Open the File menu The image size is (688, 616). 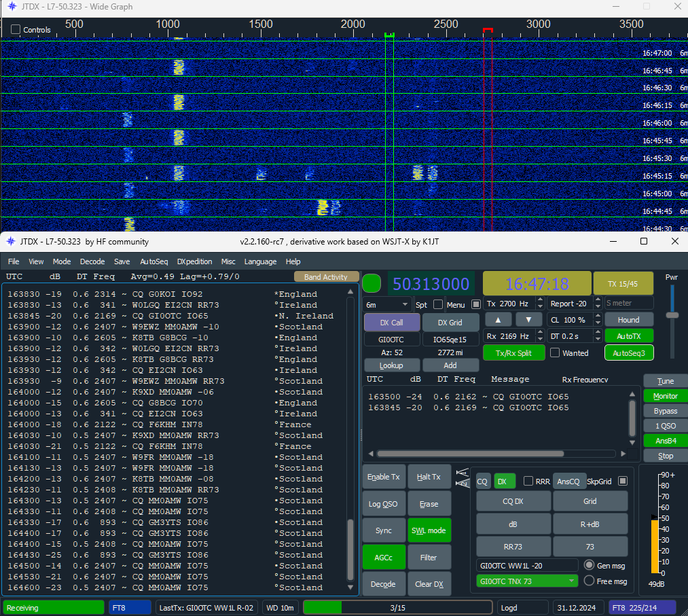[14, 261]
